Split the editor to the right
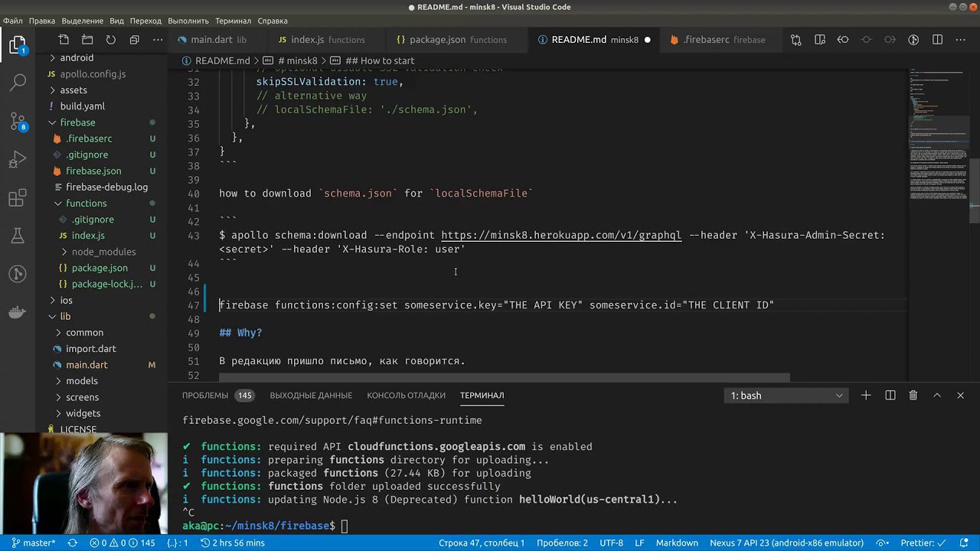 pos(937,40)
